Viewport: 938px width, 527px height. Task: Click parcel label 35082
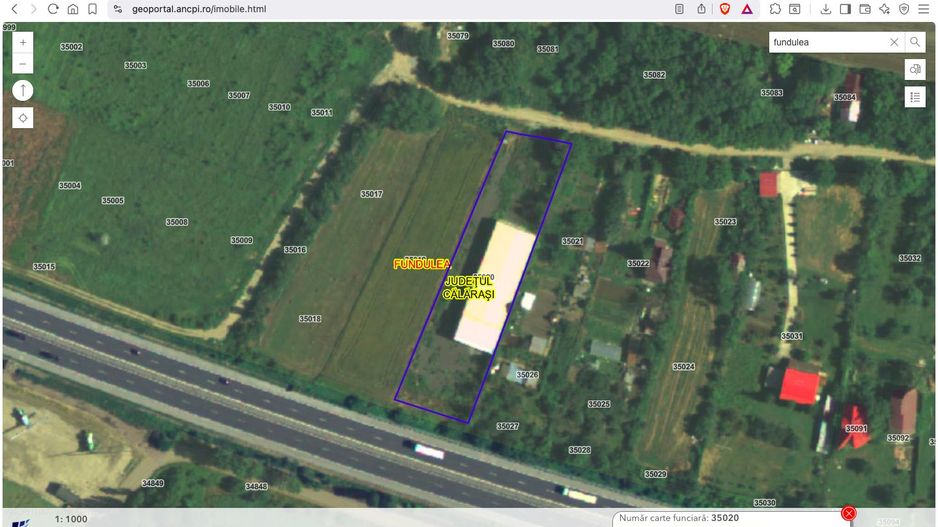point(654,75)
